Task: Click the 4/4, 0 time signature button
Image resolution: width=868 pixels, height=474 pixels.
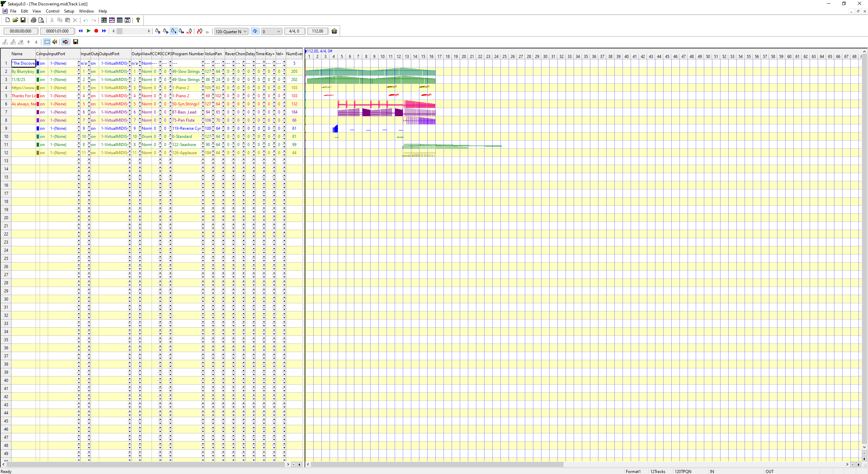Action: click(x=294, y=31)
